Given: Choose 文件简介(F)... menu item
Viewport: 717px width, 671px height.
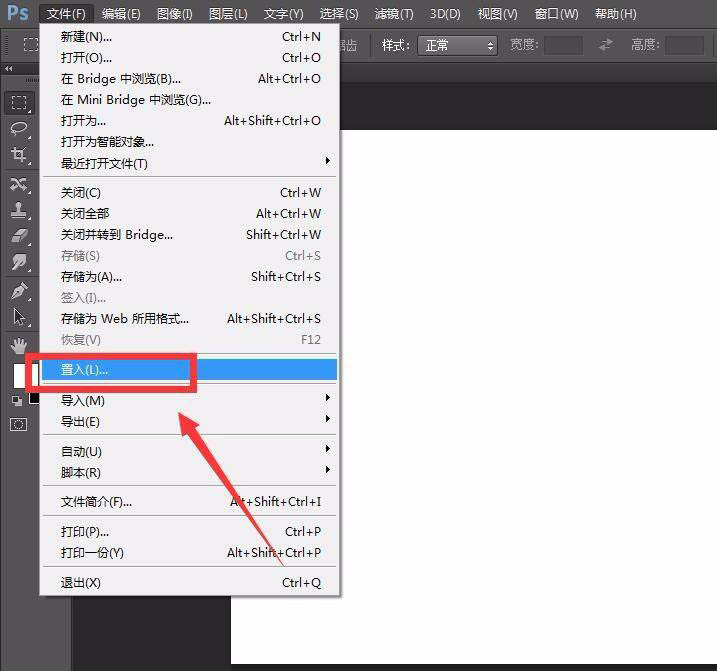Looking at the screenshot, I should [189, 502].
